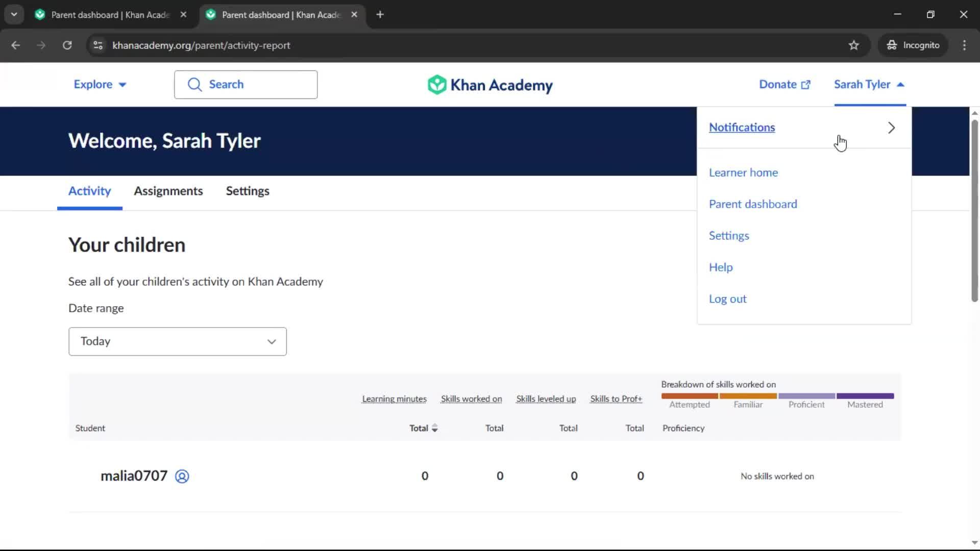Click the search magnifier icon
Screen dimensions: 980x551
194,85
